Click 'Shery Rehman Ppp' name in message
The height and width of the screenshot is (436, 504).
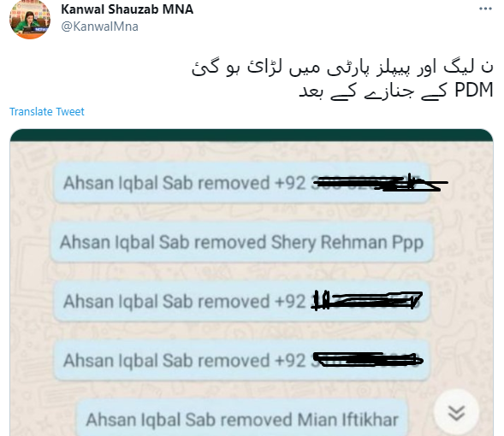(347, 243)
